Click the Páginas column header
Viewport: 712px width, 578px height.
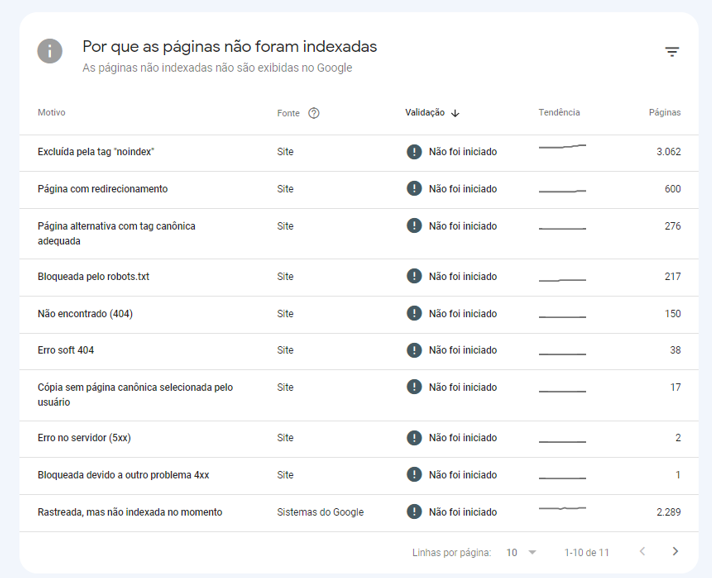tap(664, 113)
